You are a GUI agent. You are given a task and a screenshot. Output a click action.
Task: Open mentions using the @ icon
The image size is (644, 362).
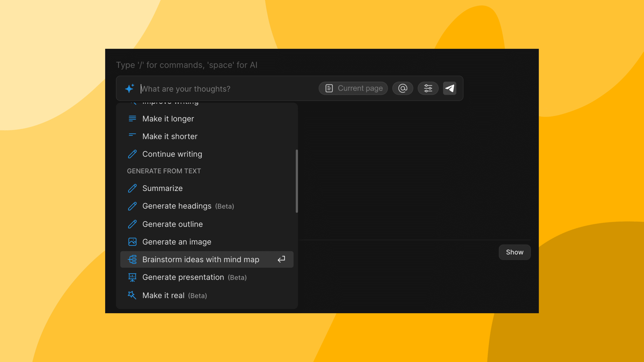(x=402, y=88)
